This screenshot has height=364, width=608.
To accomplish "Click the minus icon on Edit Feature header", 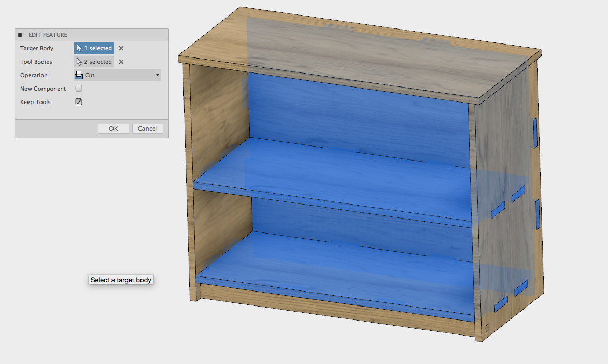I will [x=20, y=34].
